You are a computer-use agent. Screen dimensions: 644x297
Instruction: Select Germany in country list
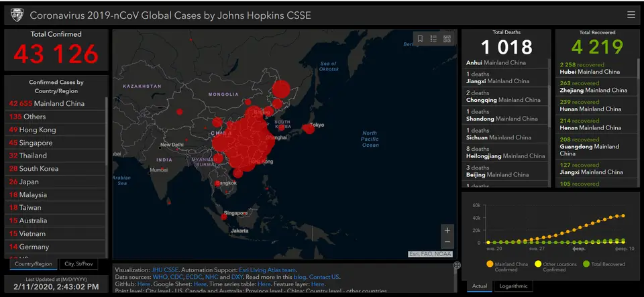55,247
